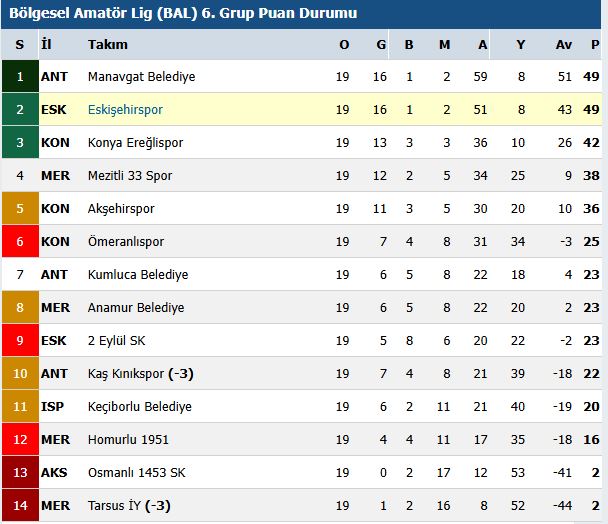Screen dimensions: 608x524
Task: Click the Osmanlı 1453 SK team name
Action: 136,472
